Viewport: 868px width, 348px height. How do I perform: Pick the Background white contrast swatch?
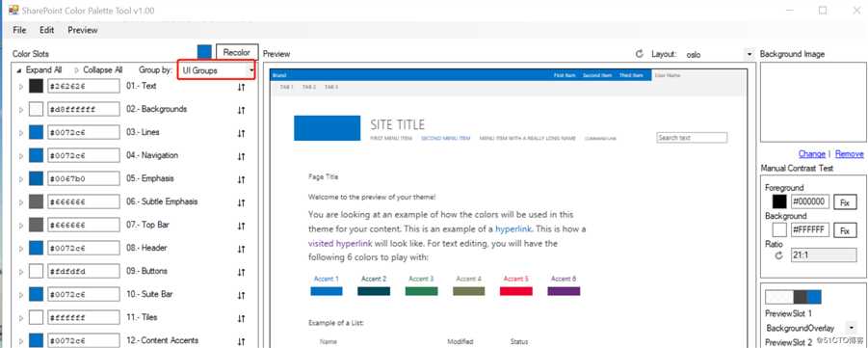[x=779, y=229]
